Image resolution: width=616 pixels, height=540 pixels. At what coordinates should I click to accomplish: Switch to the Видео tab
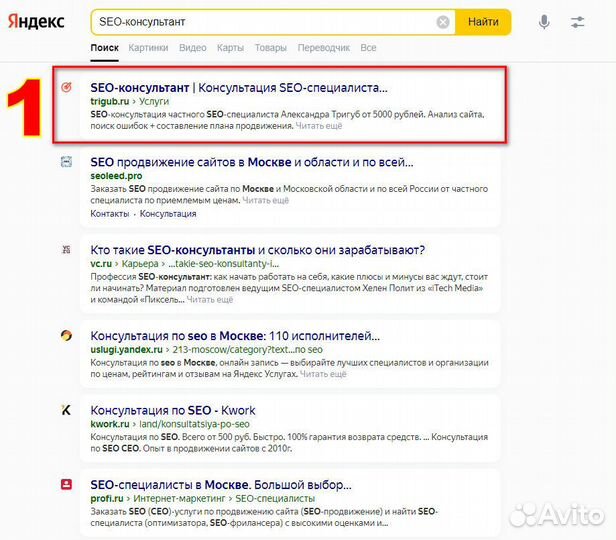[192, 48]
